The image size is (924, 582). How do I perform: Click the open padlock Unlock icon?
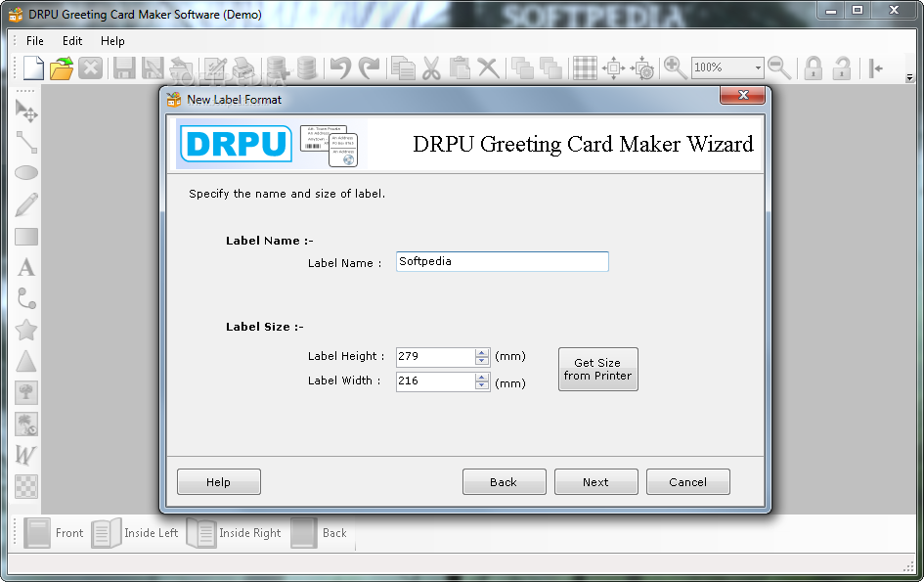tap(842, 67)
